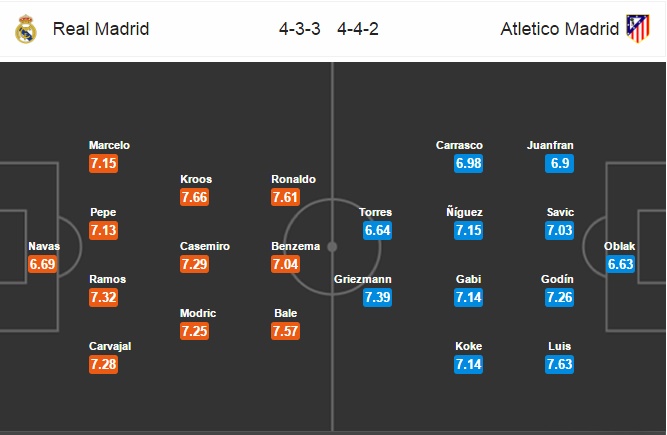Open the Atletico Madrid team name link
The width and height of the screenshot is (667, 435).
click(559, 29)
